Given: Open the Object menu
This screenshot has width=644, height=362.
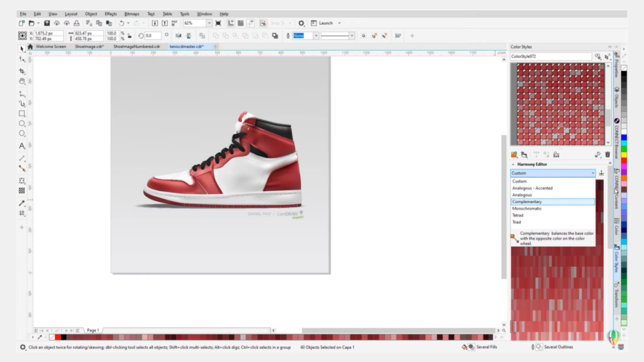Looking at the screenshot, I should [x=91, y=14].
